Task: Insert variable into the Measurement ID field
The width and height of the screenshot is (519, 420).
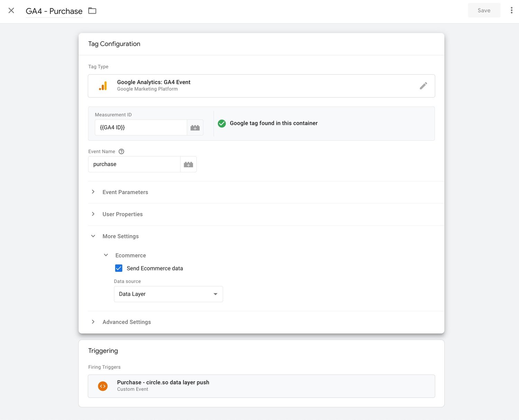Action: (x=195, y=128)
